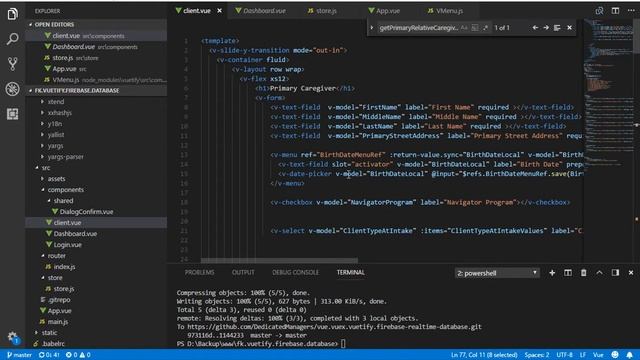The width and height of the screenshot is (640, 360).
Task: Switch to the TERMINAL panel tab
Action: pyautogui.click(x=351, y=272)
